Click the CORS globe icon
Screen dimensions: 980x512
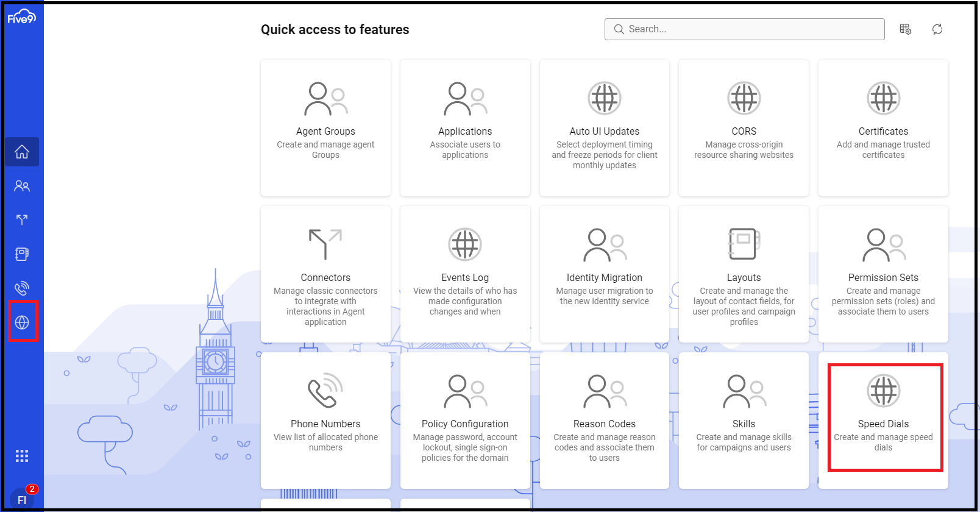tap(744, 98)
